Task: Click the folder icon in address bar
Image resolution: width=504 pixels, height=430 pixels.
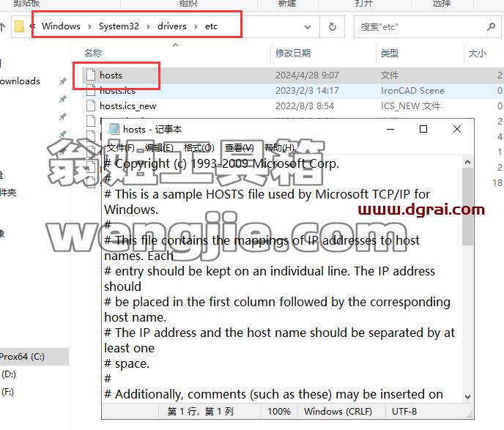Action: point(19,26)
